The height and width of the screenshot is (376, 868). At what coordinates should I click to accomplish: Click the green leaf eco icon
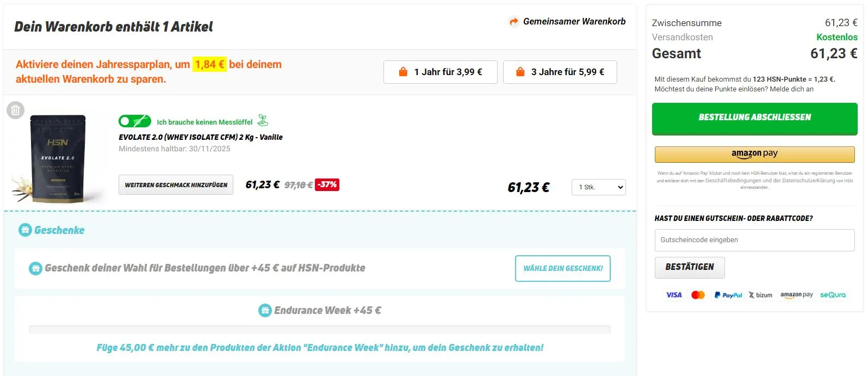[x=263, y=120]
